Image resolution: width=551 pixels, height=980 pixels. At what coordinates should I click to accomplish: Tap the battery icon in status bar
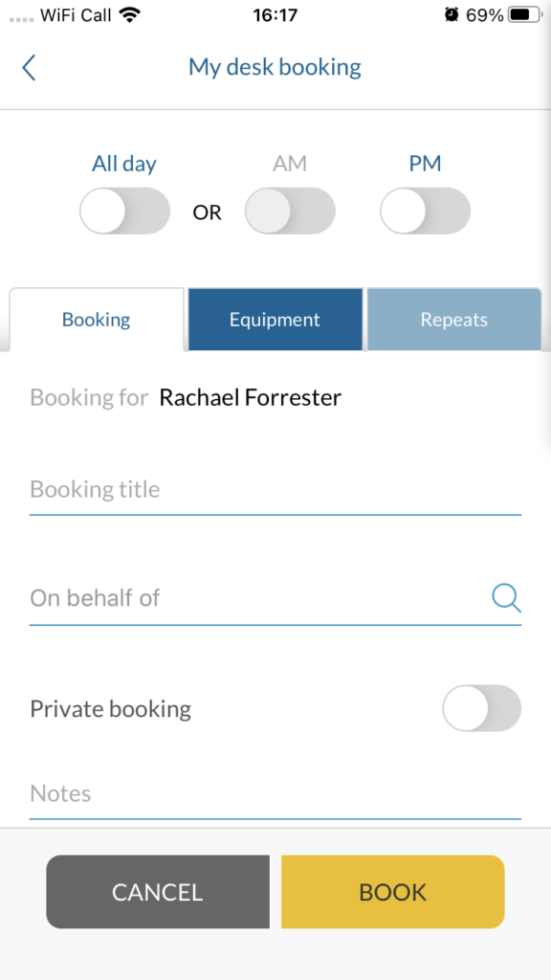525,15
